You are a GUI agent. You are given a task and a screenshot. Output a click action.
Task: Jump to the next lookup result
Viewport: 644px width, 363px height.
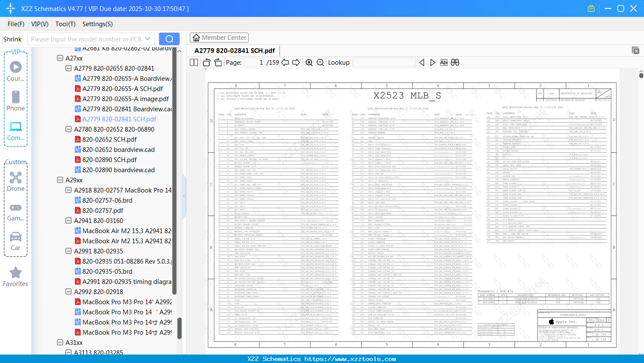tap(433, 62)
